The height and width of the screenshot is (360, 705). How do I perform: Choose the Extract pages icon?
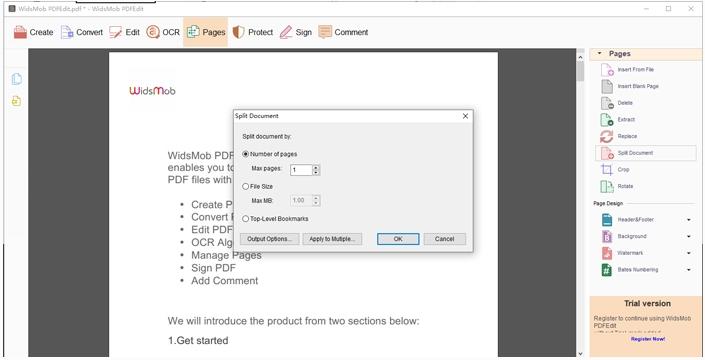click(607, 120)
